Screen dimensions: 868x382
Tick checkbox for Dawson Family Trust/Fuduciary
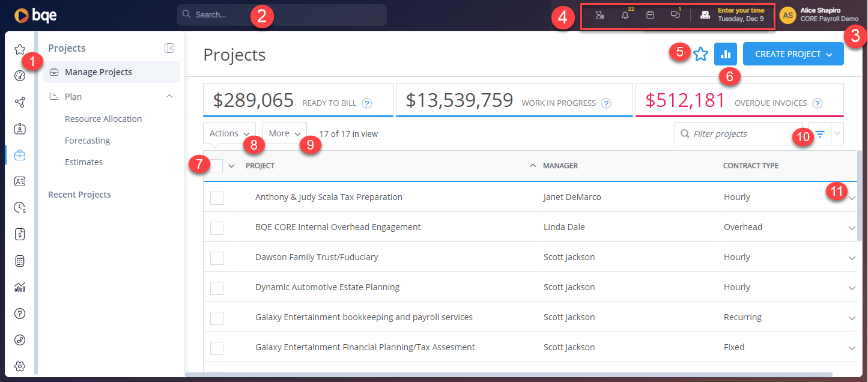coord(217,258)
